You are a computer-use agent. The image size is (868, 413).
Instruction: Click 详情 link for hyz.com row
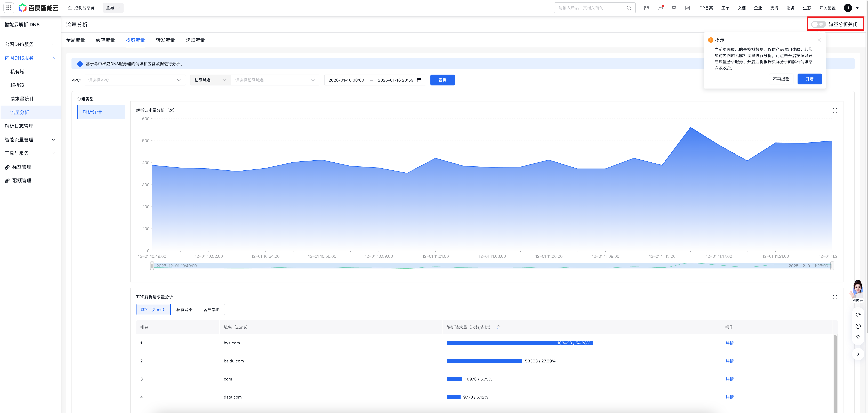[729, 343]
